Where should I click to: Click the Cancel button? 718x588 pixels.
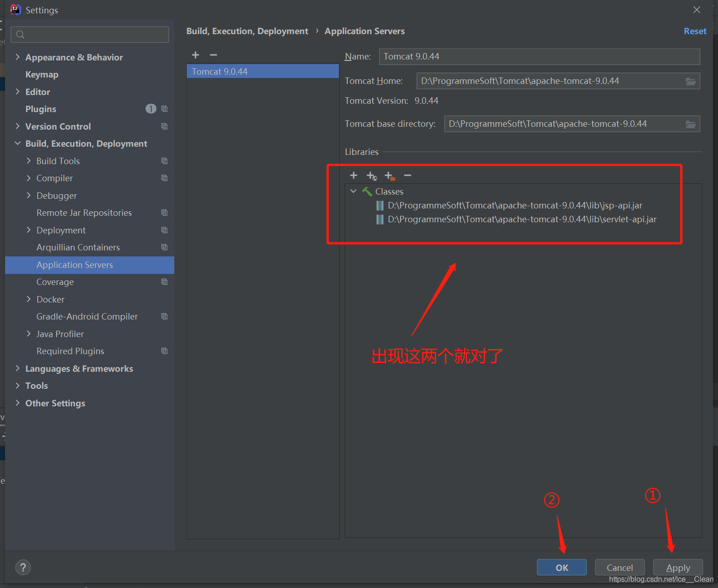tap(620, 567)
